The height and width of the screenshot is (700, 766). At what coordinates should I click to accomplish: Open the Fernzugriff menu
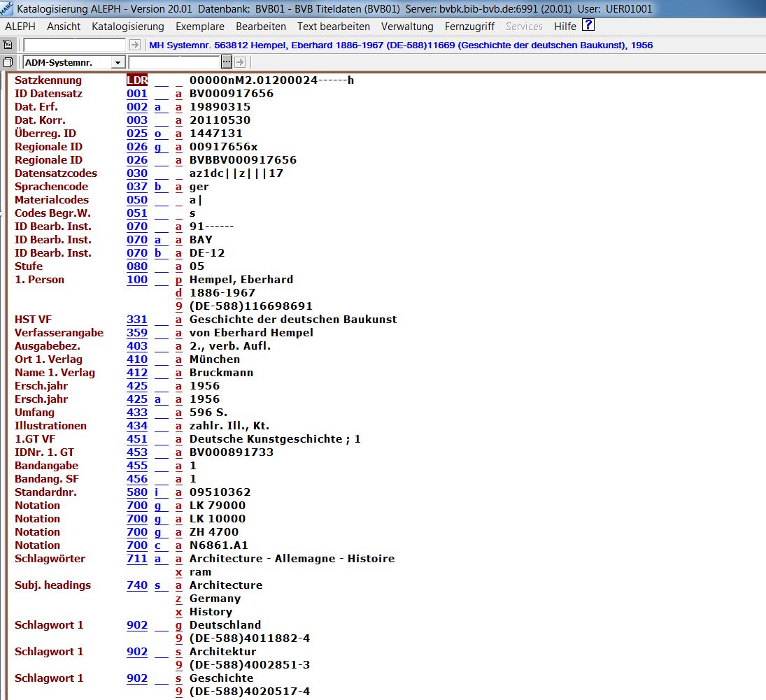[469, 27]
